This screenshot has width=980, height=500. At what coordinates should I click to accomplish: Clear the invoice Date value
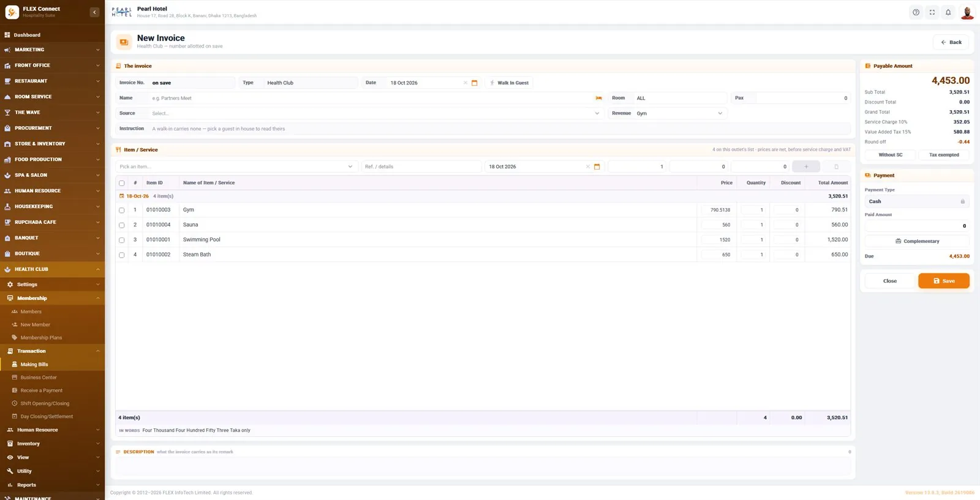(x=465, y=83)
